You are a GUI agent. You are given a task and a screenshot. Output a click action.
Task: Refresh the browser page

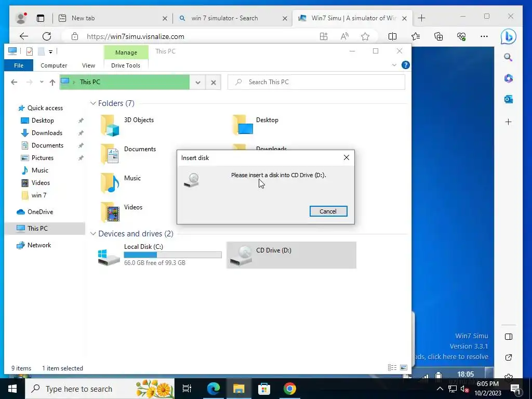[47, 36]
